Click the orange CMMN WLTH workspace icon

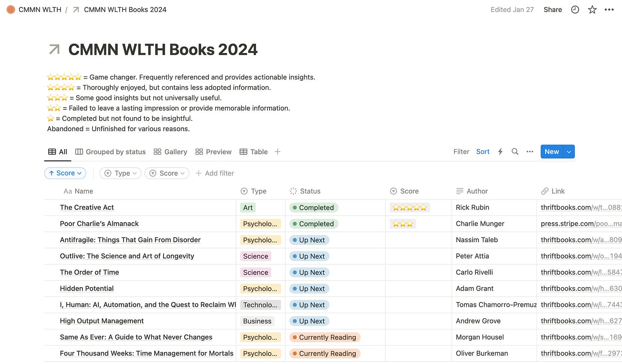[11, 9]
